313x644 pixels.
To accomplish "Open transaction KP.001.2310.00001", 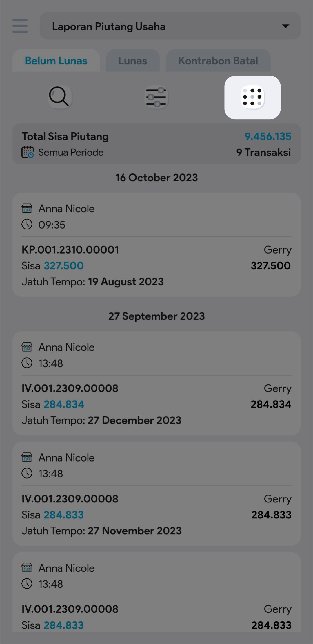I will [70, 250].
